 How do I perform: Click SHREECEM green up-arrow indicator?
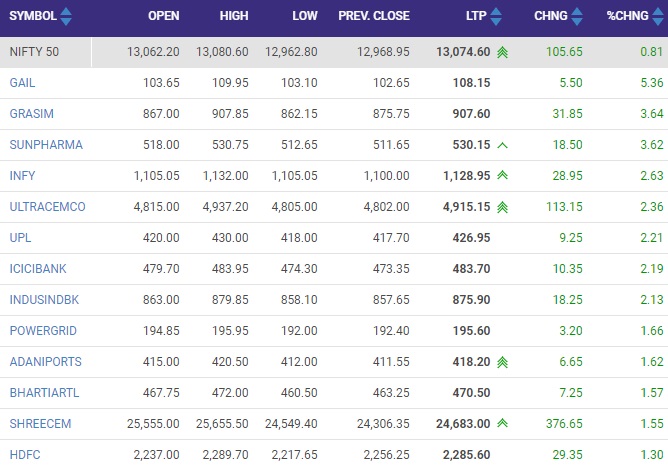coord(503,423)
